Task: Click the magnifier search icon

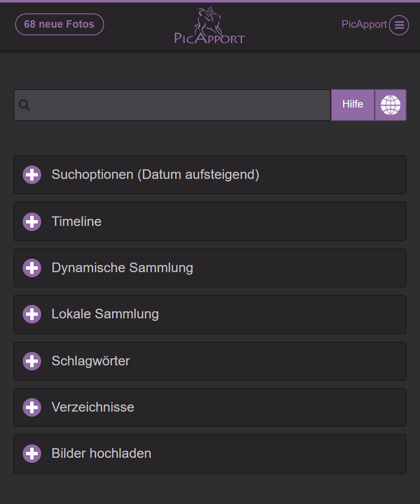Action: 24,105
